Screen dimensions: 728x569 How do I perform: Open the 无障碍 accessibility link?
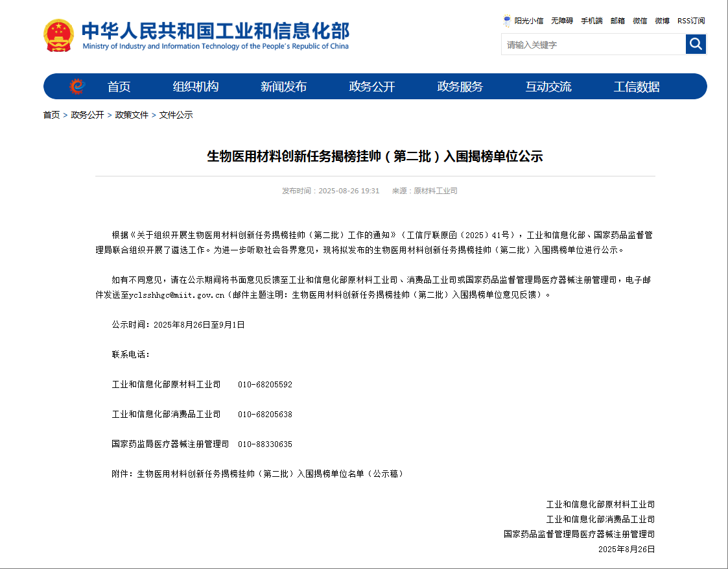coord(562,21)
